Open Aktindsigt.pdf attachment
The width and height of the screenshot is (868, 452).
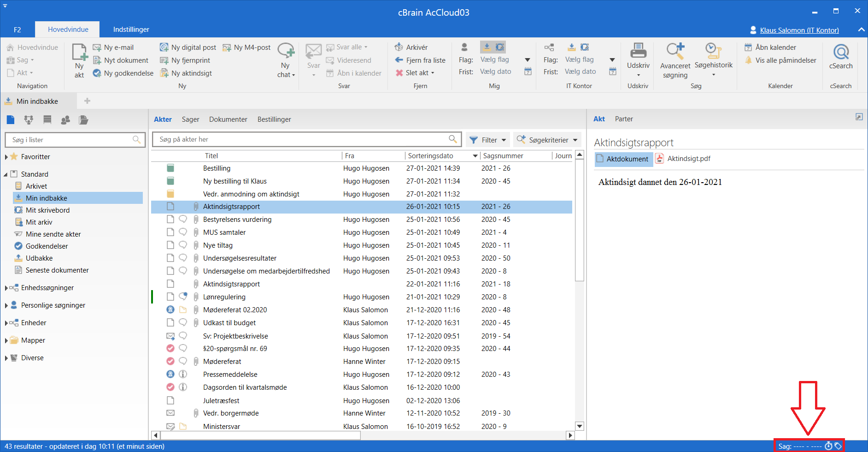coord(683,159)
